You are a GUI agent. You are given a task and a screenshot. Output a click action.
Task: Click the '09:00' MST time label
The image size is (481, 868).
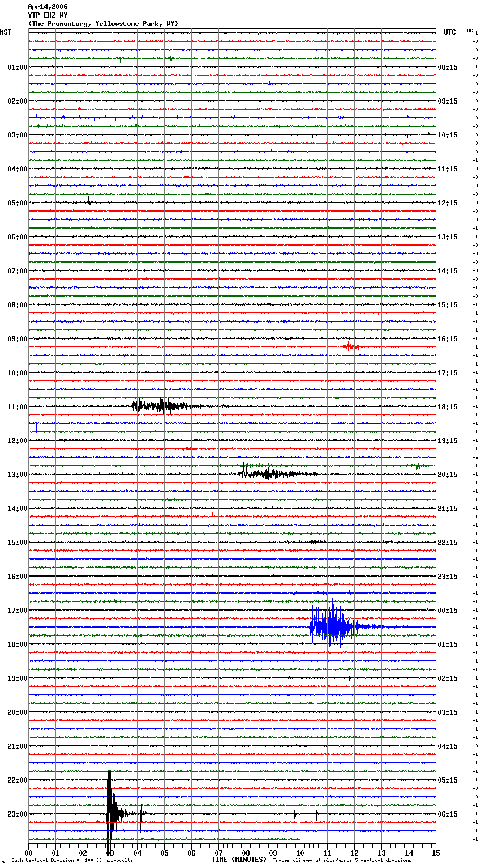pos(18,339)
